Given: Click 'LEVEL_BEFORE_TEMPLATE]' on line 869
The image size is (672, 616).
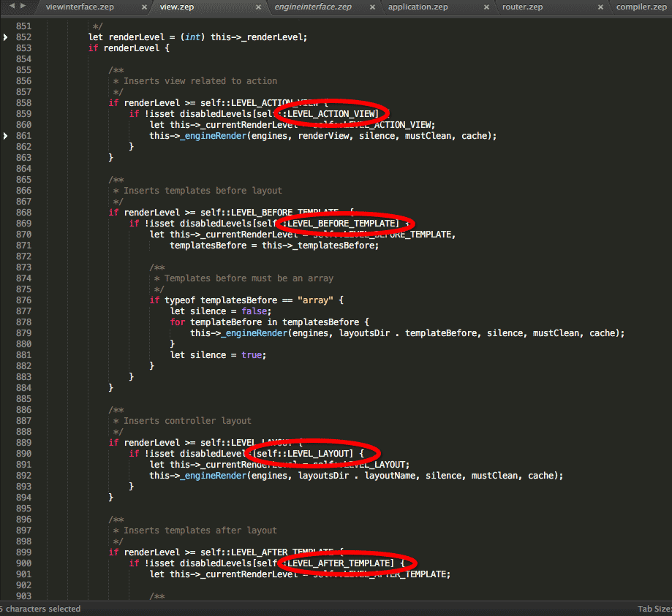Looking at the screenshot, I should point(343,224).
